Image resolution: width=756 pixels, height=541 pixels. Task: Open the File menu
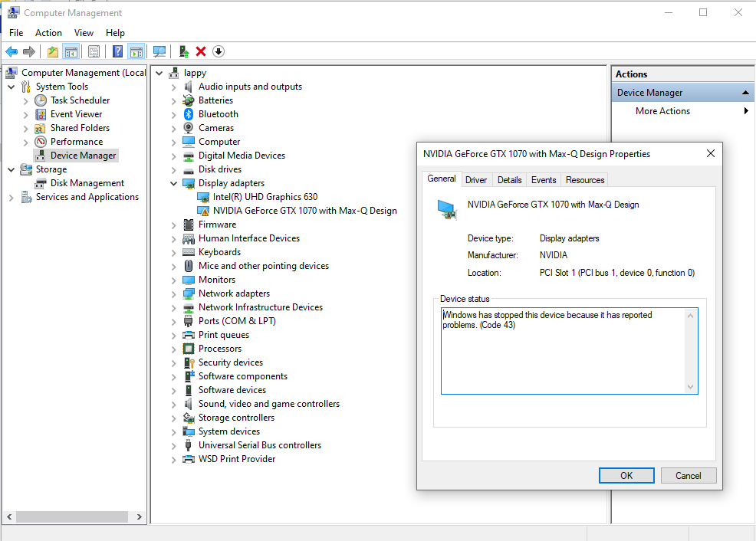[x=16, y=33]
